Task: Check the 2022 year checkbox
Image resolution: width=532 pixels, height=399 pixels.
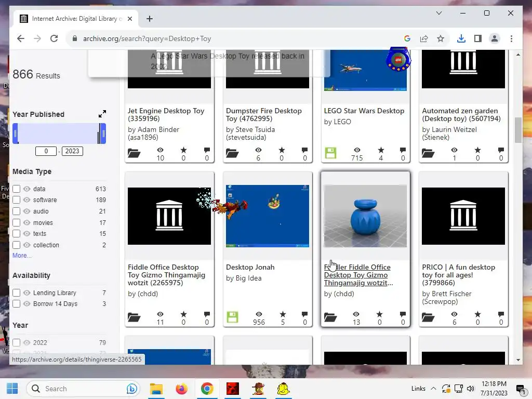Action: 16,343
